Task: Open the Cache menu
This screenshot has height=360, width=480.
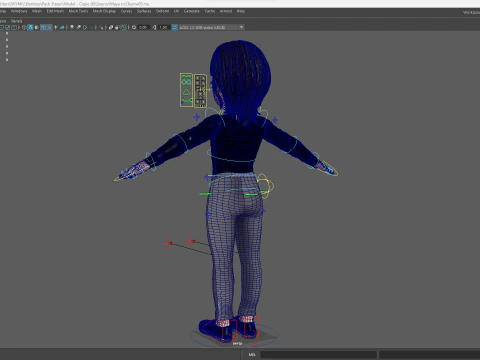Action: click(210, 11)
